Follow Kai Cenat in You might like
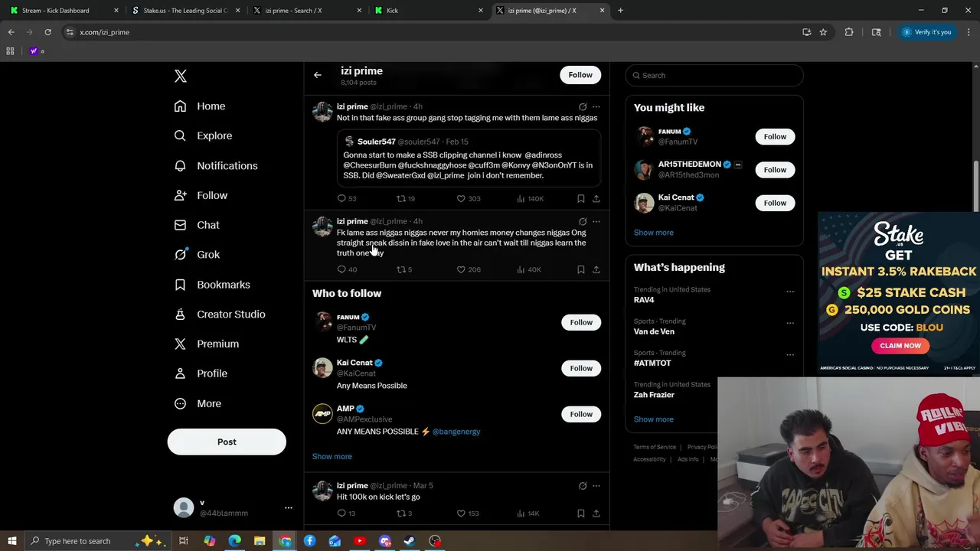 point(775,203)
